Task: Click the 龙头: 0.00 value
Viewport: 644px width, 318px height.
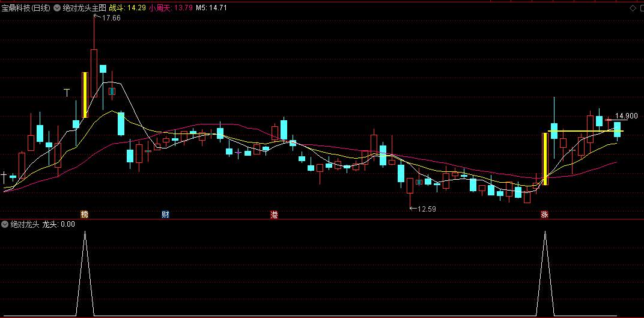Action: point(59,224)
